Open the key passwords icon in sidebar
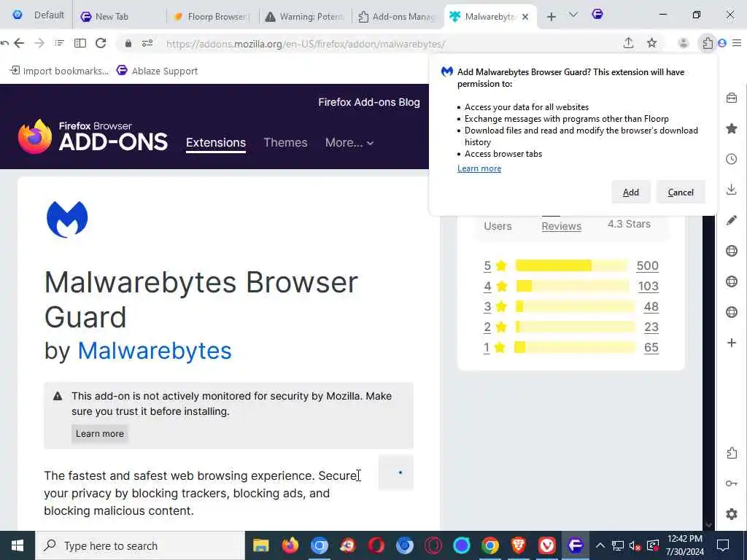The image size is (747, 560). coord(732,483)
